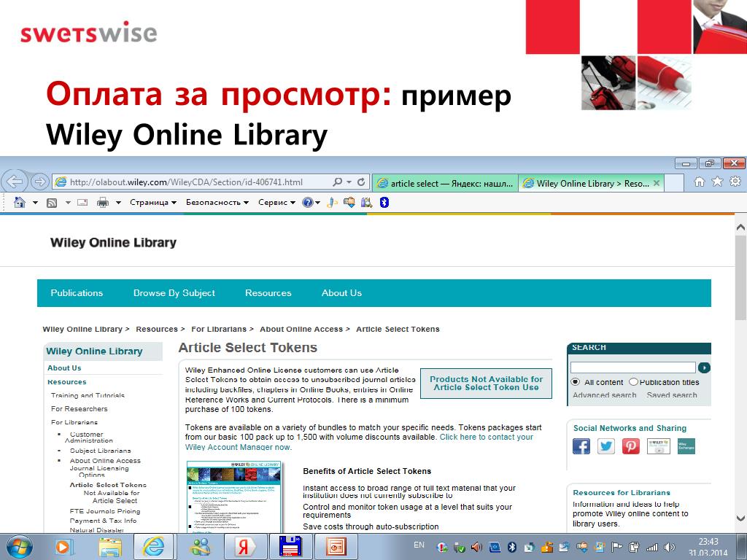Refresh the page with the reload icon
The image size is (747, 560).
[361, 182]
